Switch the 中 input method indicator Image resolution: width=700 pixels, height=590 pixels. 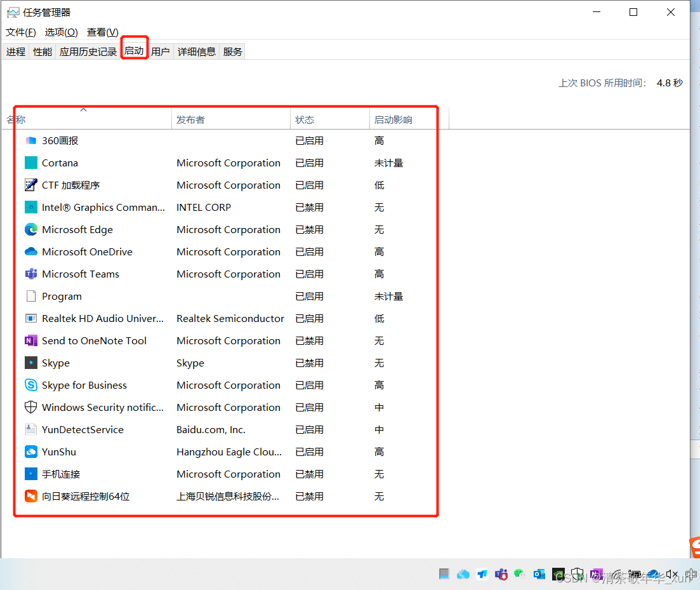691,574
